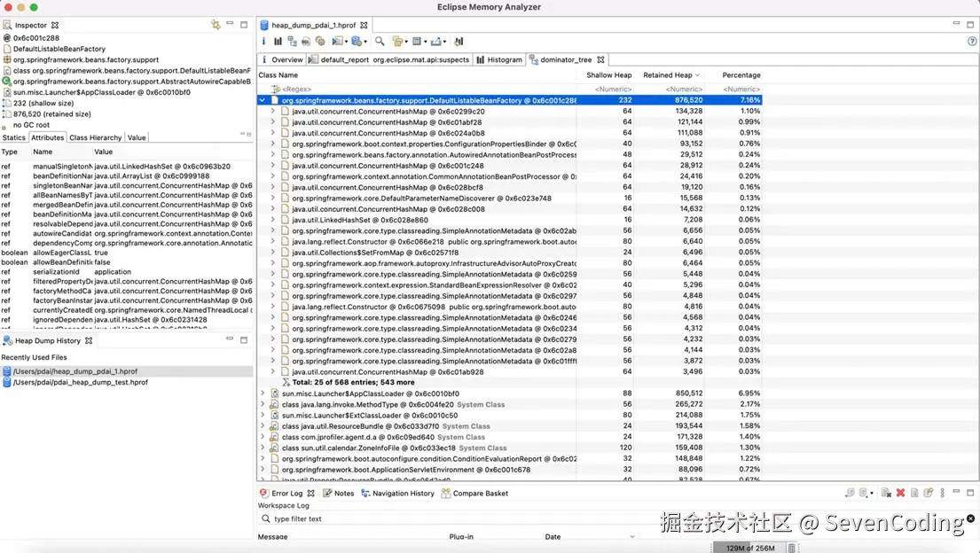This screenshot has width=980, height=553.
Task: Select the Class Hierarchy tab
Action: click(95, 137)
